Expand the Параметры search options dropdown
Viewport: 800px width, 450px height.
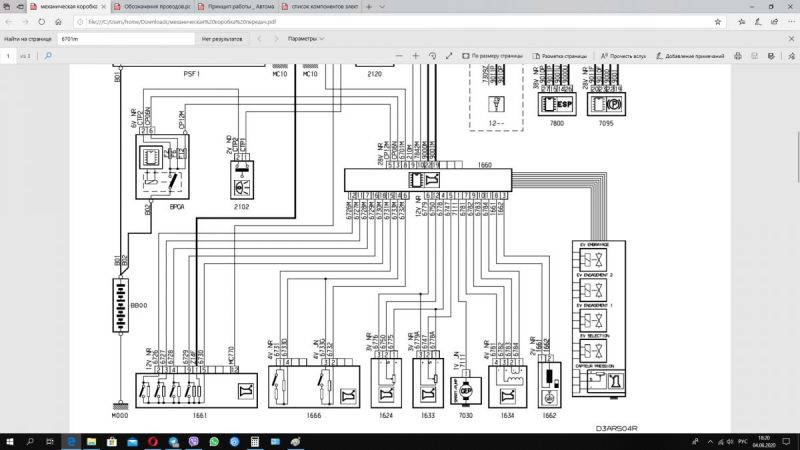307,39
